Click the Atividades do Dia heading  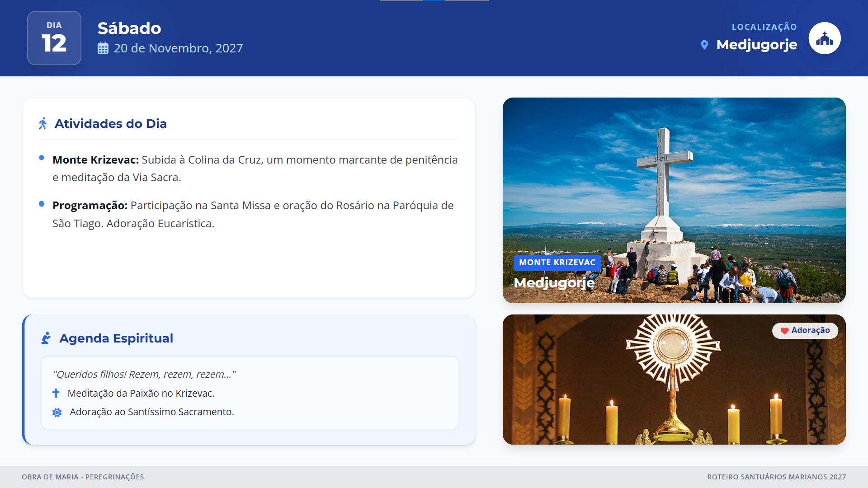tap(110, 123)
